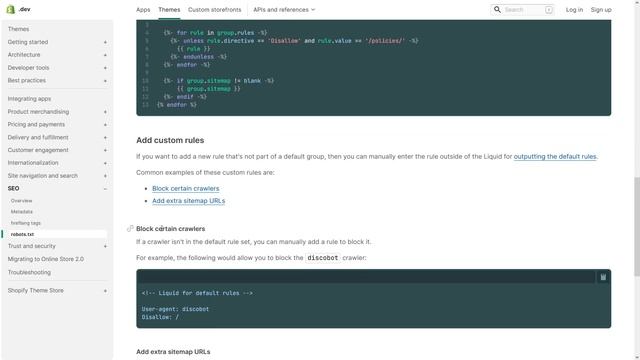Screen dimensions: 640x360
Task: Expand the Architecture section
Action: coord(105,55)
